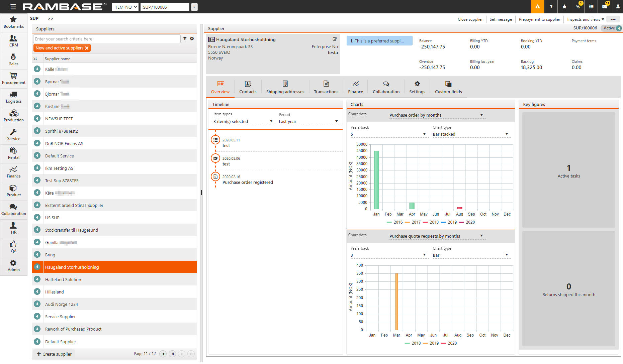Open the messages envelope icon
Screen dimensions: 623x364
coord(605,7)
